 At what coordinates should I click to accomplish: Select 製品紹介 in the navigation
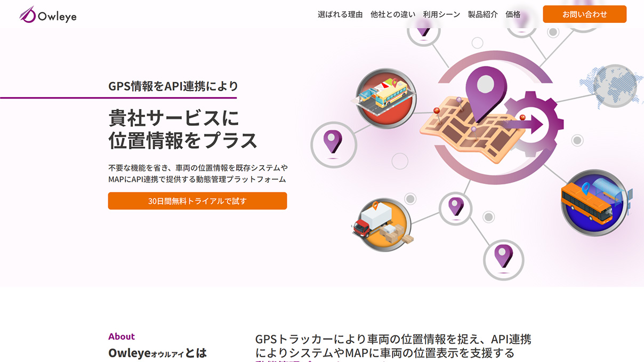(x=483, y=14)
